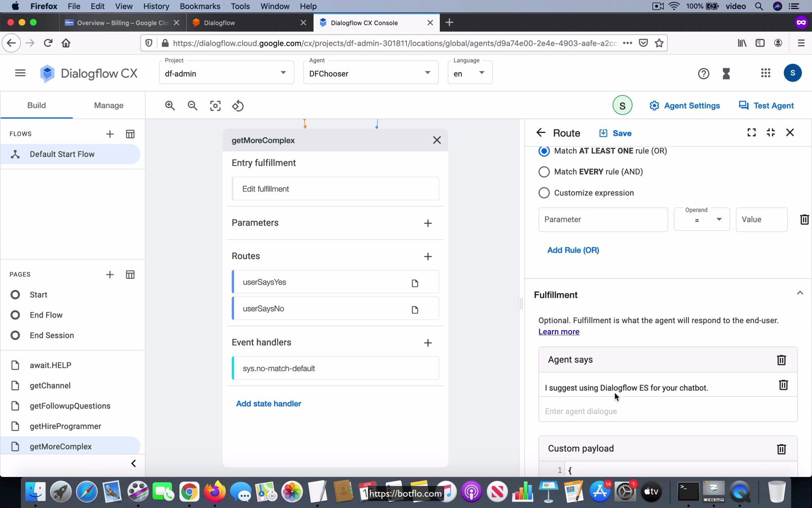Click the condition Value input field
The width and height of the screenshot is (812, 508).
(762, 219)
